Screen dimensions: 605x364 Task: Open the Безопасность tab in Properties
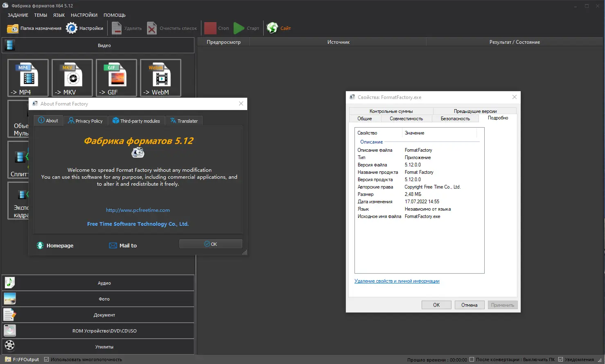click(x=455, y=119)
